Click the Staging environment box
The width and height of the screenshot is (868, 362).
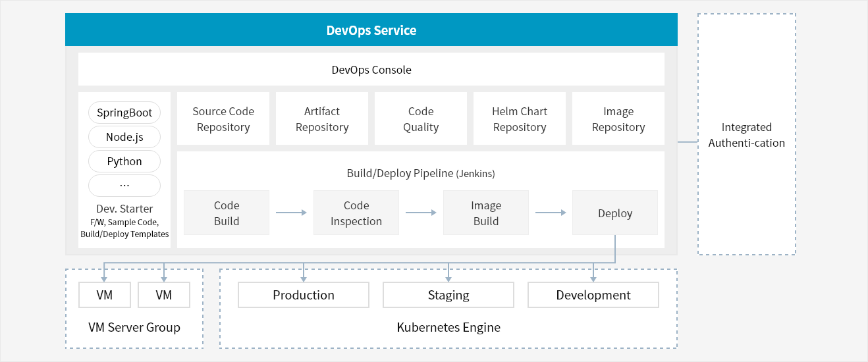pyautogui.click(x=448, y=295)
